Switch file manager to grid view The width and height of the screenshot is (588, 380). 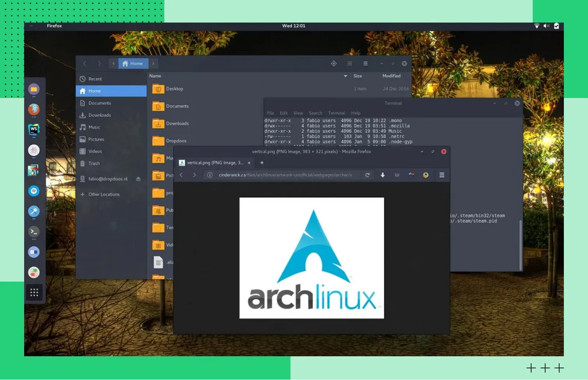(x=350, y=63)
